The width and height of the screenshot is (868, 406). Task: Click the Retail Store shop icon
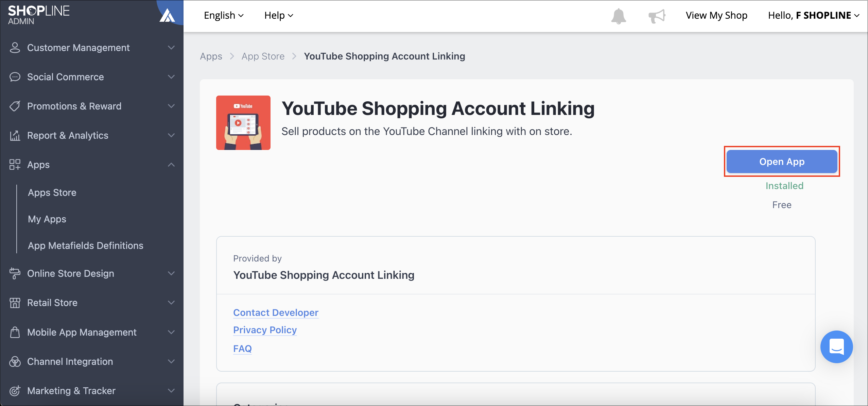pyautogui.click(x=15, y=303)
